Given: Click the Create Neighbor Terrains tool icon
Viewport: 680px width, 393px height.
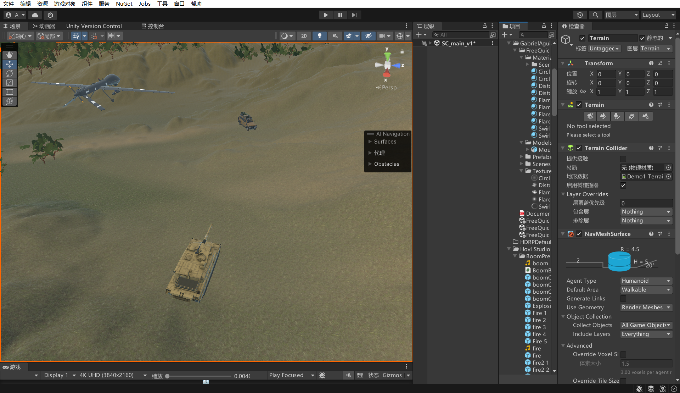Looking at the screenshot, I should point(589,116).
